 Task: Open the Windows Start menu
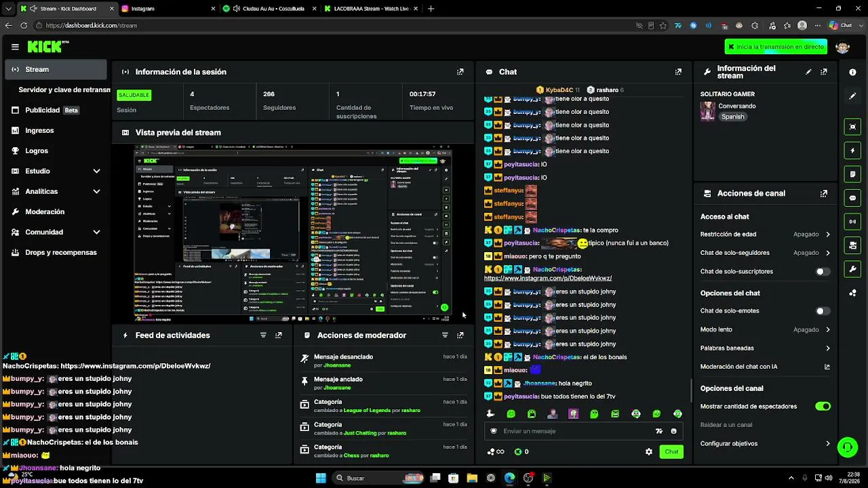321,479
